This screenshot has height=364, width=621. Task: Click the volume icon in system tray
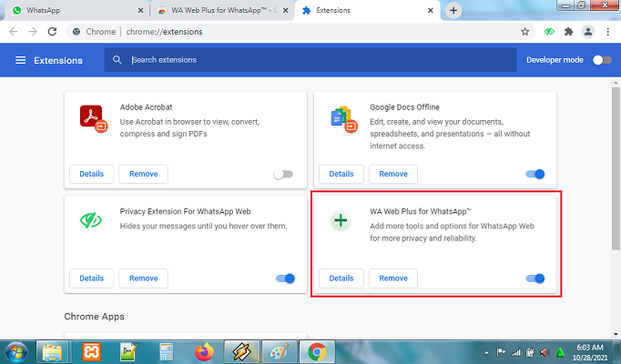(545, 352)
